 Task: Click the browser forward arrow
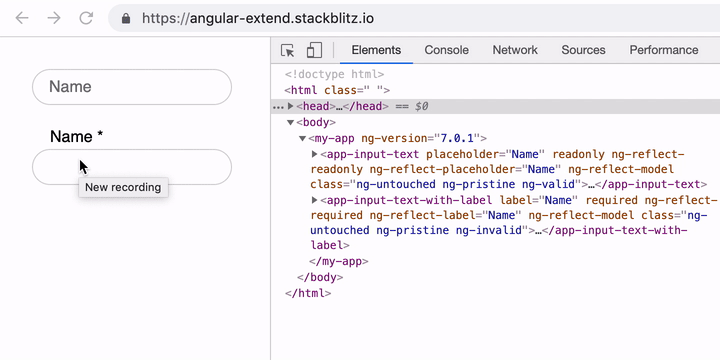[54, 18]
